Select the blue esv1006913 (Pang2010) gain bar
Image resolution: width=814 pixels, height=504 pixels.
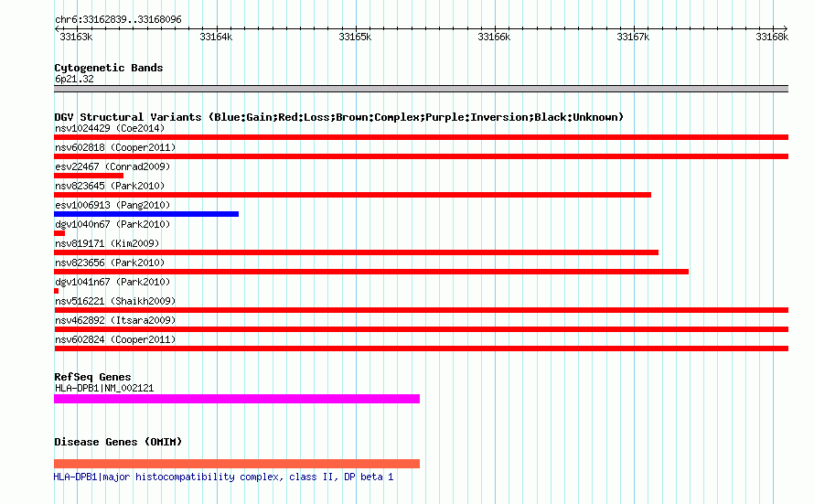146,214
